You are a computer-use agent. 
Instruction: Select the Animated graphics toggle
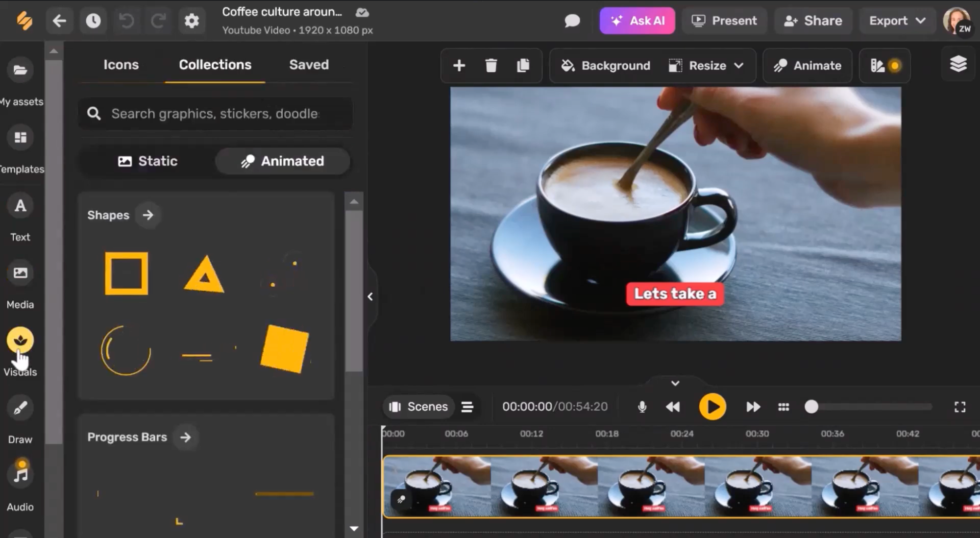pyautogui.click(x=283, y=161)
